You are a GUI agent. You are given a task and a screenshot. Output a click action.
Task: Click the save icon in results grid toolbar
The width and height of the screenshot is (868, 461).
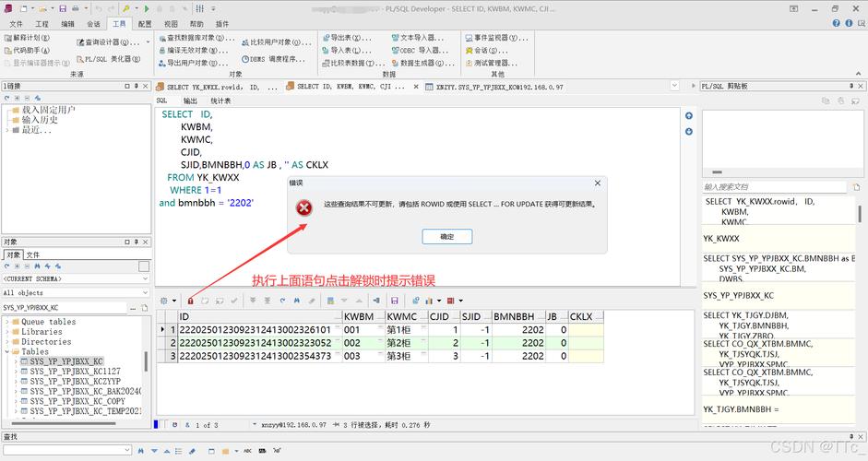click(x=394, y=301)
